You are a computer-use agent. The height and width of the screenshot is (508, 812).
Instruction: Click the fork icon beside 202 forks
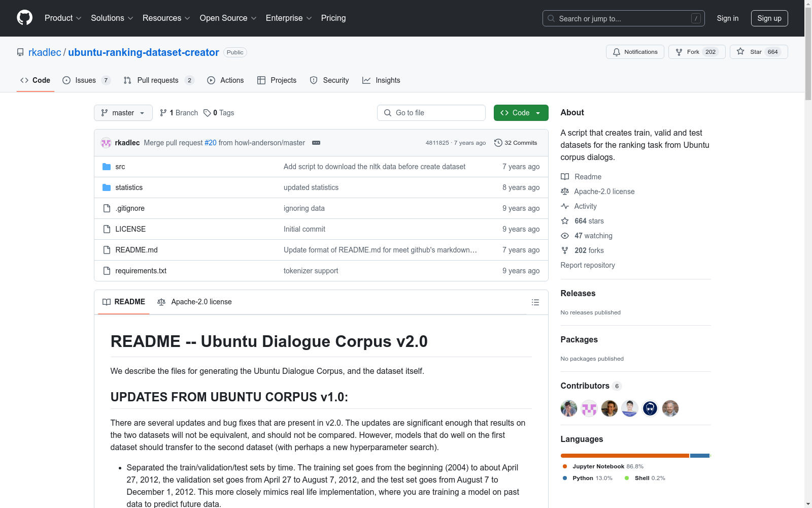(x=565, y=250)
